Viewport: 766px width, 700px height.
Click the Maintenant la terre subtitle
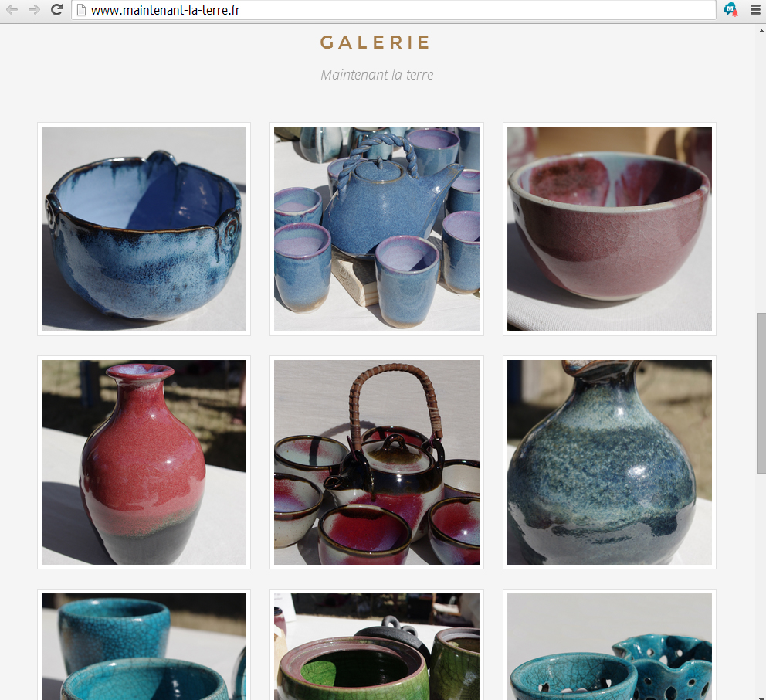377,75
